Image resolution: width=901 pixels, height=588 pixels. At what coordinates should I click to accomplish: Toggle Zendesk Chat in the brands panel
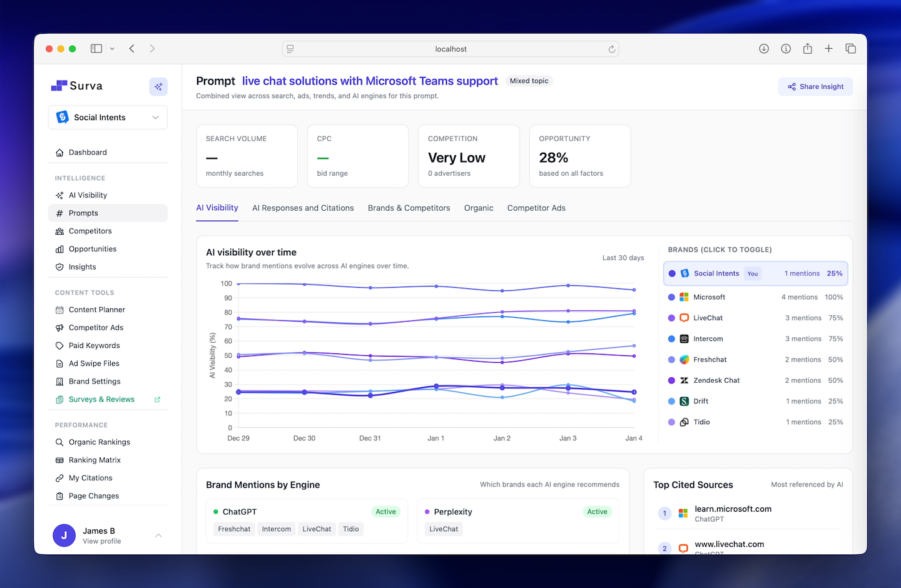(x=716, y=380)
